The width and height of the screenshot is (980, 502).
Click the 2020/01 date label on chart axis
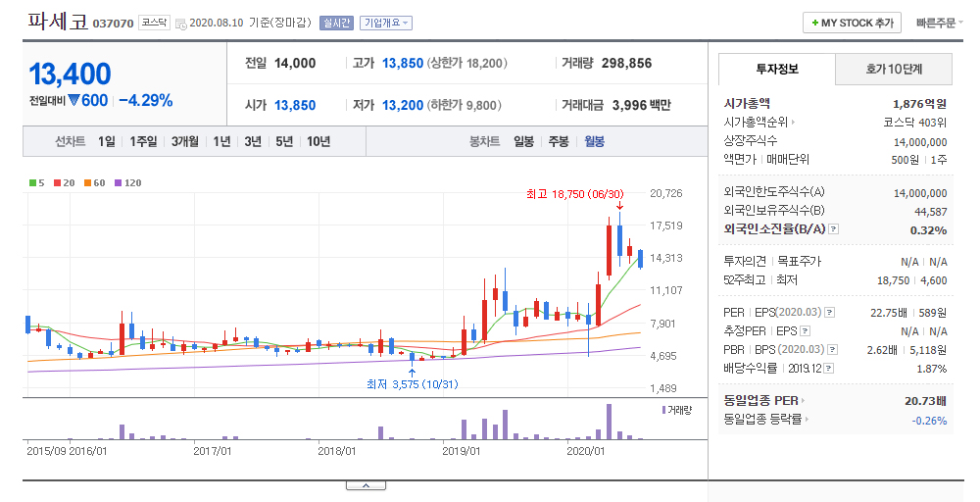(x=586, y=451)
